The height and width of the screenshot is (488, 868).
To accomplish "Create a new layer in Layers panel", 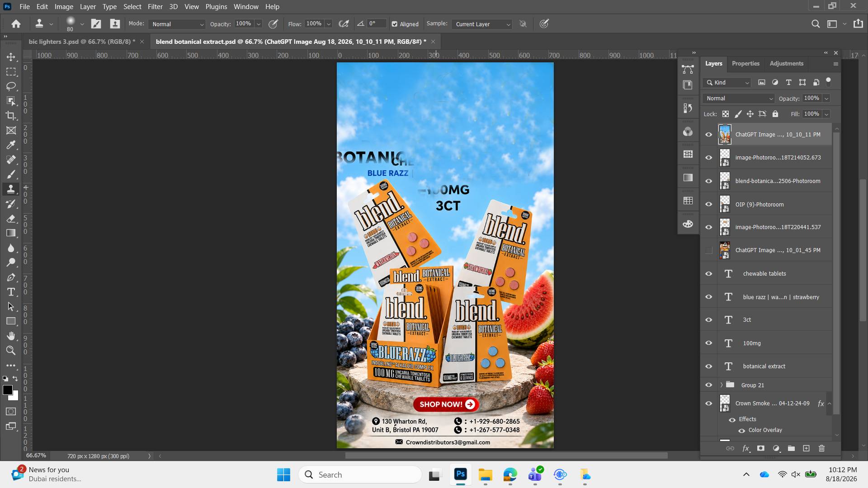I will click(x=806, y=448).
